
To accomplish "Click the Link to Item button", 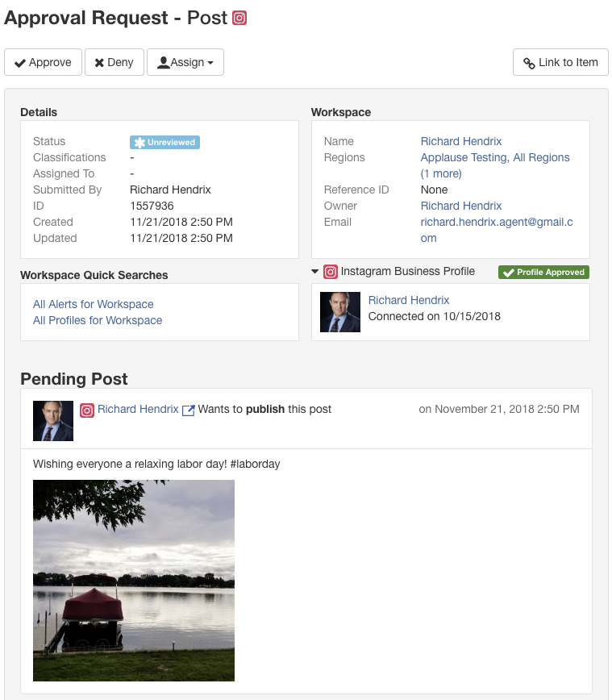I will [x=560, y=62].
